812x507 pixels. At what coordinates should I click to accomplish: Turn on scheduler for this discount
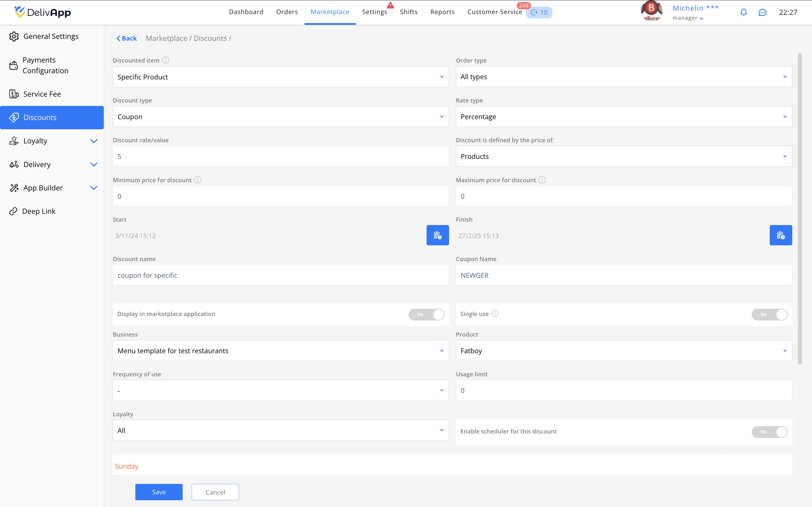click(x=769, y=432)
